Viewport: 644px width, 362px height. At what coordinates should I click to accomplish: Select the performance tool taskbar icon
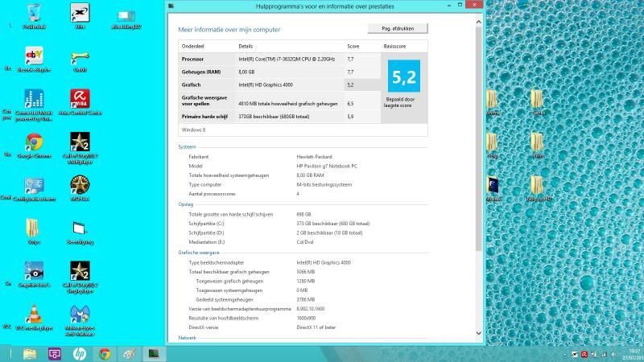click(x=154, y=353)
